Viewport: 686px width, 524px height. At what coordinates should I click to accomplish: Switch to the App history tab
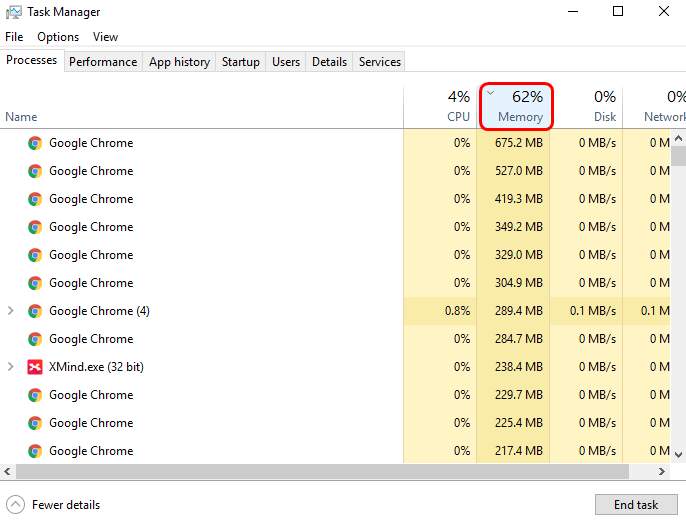point(179,62)
